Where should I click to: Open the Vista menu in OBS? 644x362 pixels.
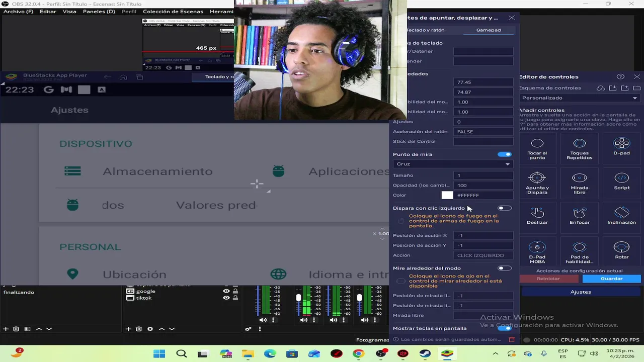69,12
